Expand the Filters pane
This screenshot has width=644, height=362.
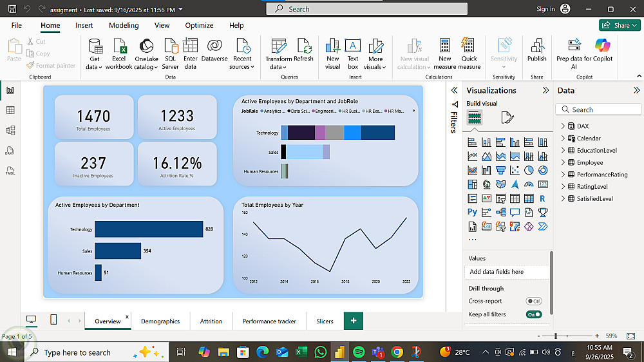pos(454,90)
